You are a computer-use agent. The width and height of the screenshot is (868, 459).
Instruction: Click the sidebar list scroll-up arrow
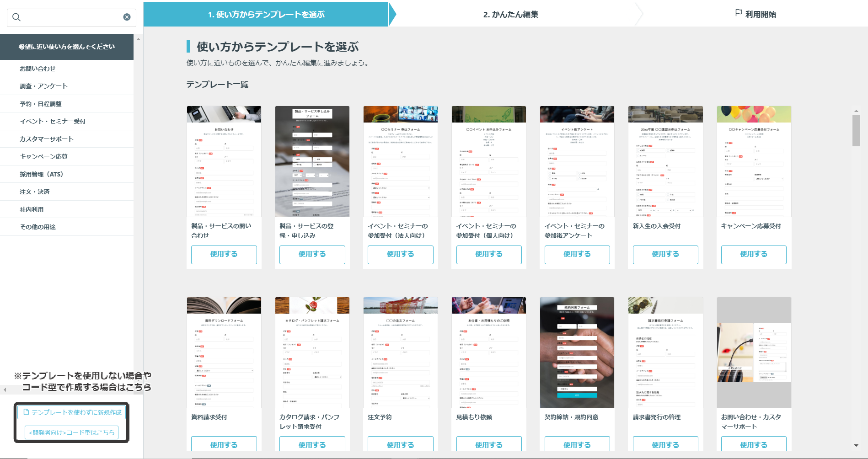138,39
